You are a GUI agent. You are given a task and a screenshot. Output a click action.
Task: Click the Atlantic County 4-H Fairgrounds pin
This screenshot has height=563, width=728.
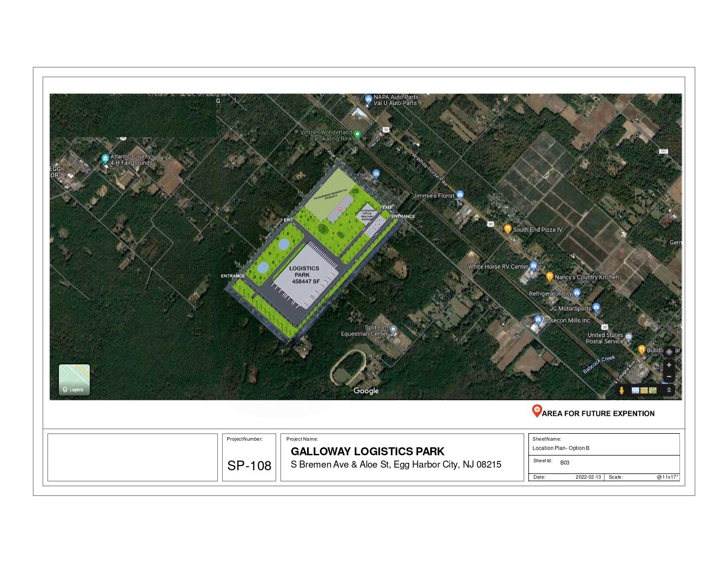point(105,159)
